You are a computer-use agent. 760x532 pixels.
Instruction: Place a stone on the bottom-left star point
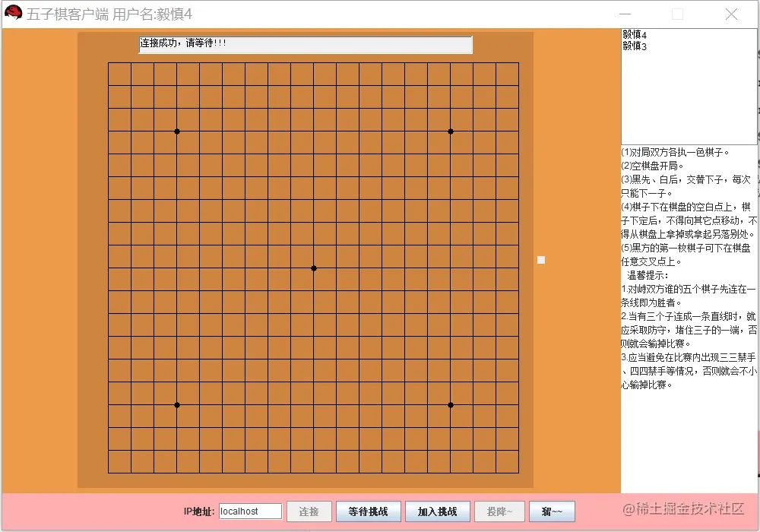coord(177,405)
